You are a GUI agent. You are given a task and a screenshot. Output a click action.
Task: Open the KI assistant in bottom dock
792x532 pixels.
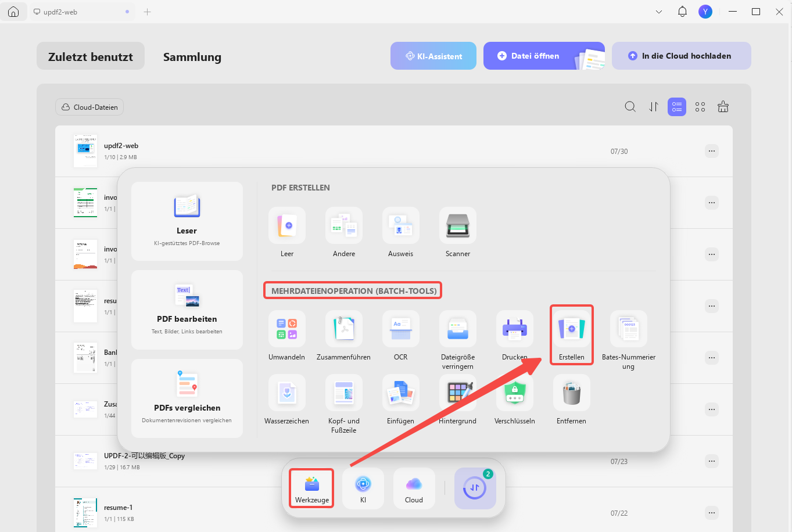pyautogui.click(x=363, y=488)
